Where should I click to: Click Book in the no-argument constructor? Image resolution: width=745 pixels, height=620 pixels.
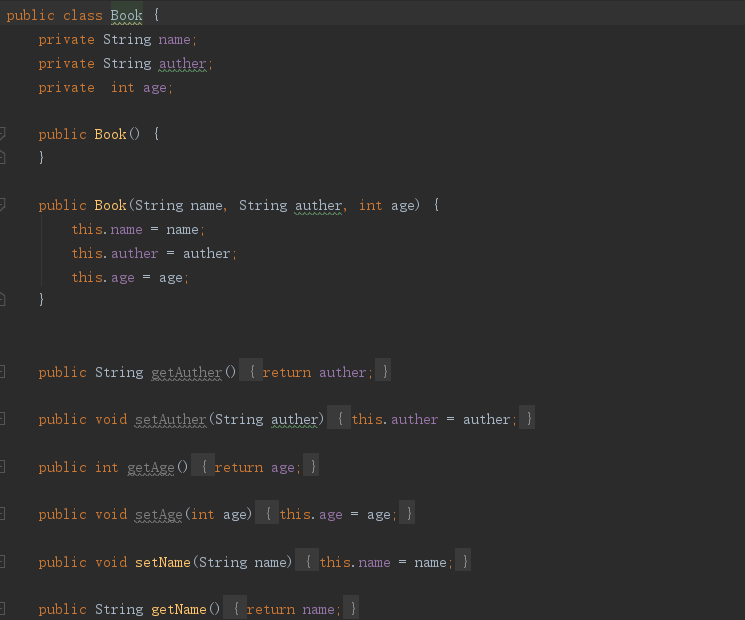click(x=110, y=134)
